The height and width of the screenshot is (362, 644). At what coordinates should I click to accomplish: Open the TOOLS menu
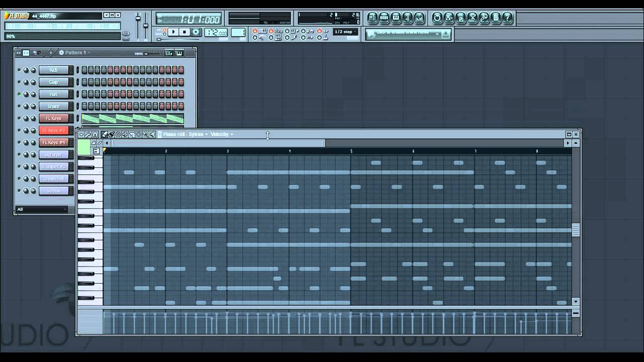tap(98, 26)
